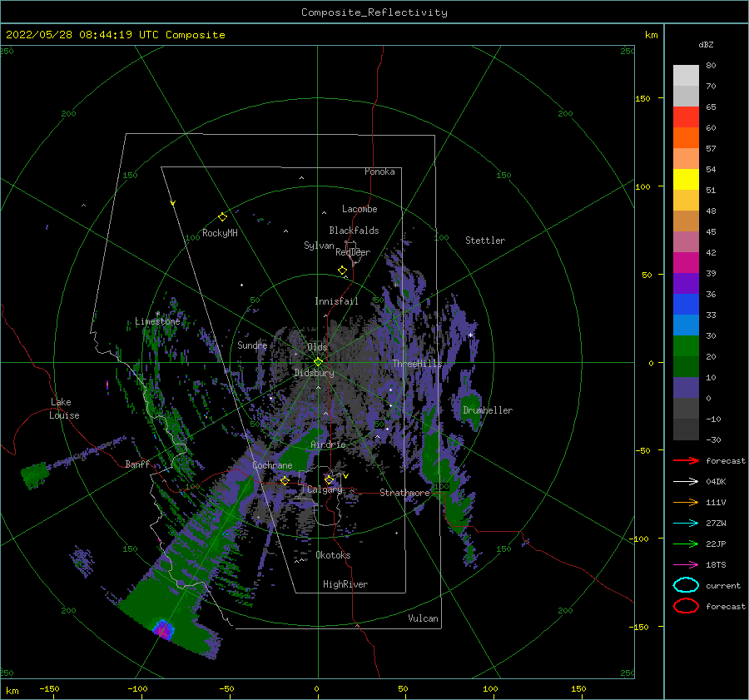Click the cyan current ellipse icon

(x=686, y=585)
